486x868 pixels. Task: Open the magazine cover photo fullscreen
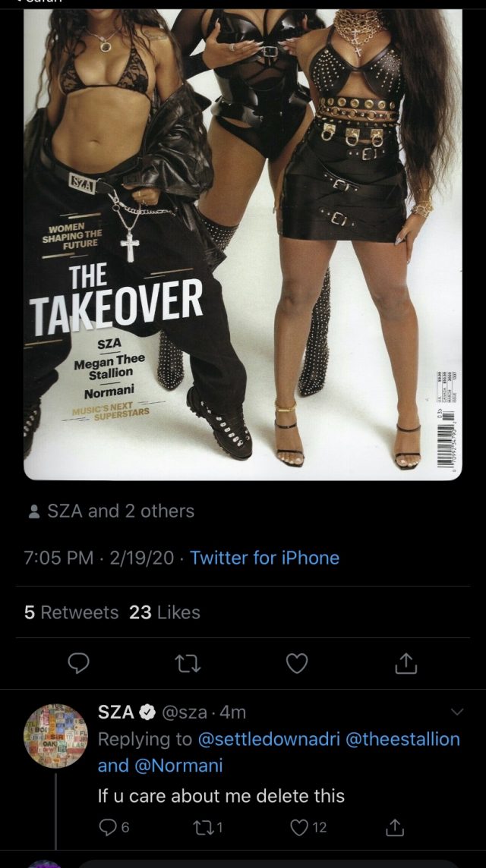243,244
